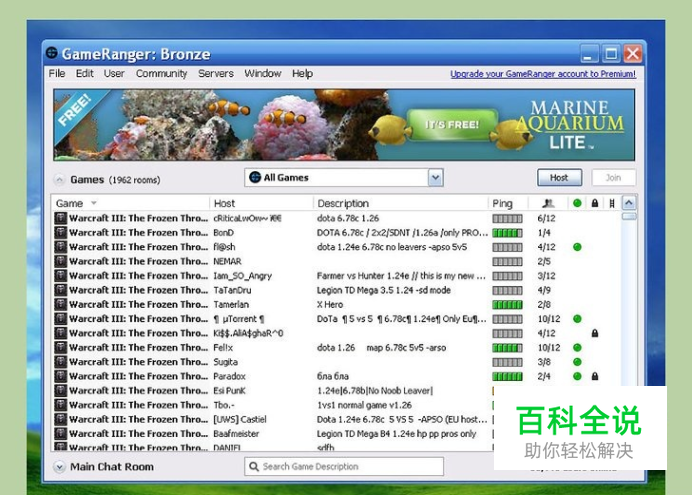Select the game hosted by TaTanDru
The height and width of the screenshot is (495, 692).
point(337,290)
